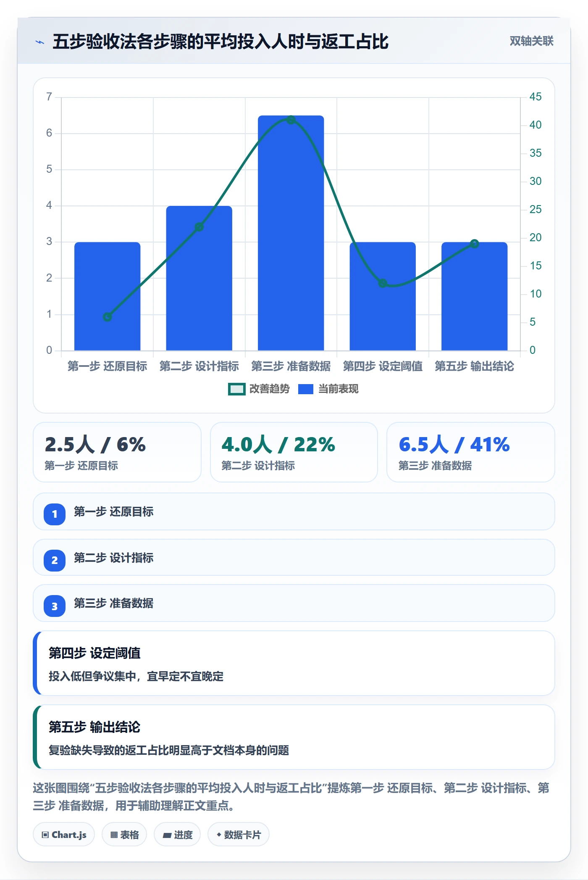Image resolution: width=588 pixels, height=880 pixels.
Task: Click the 改善趋势 legend label
Action: point(270,389)
